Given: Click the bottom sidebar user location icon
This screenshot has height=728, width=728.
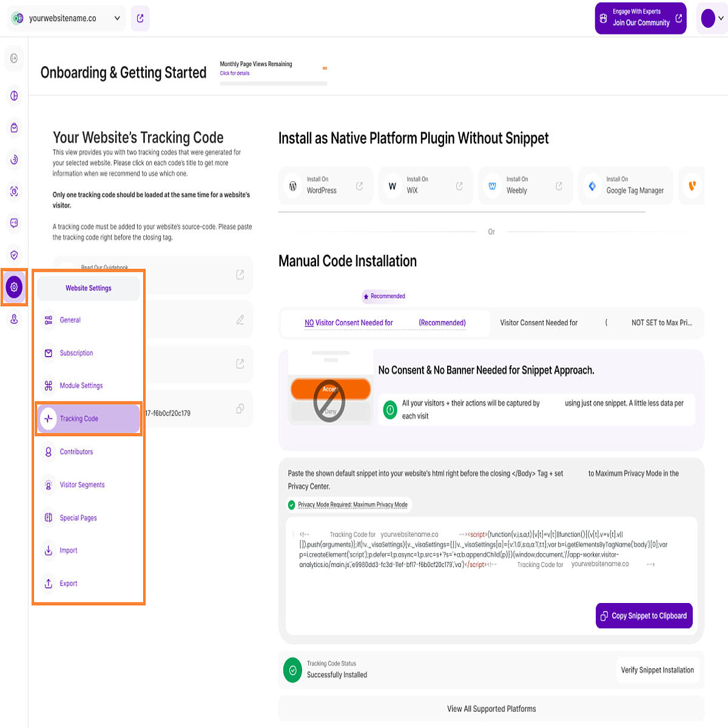Looking at the screenshot, I should [14, 319].
